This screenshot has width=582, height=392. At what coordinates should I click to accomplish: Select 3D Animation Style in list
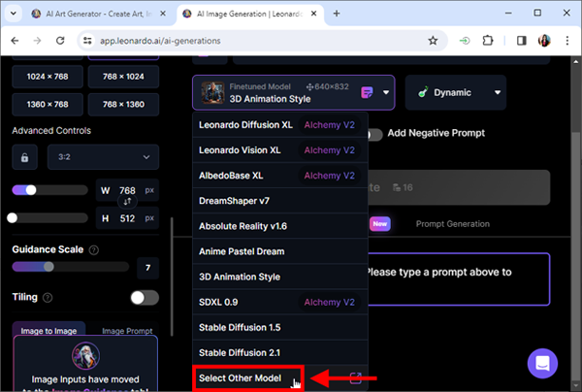(280, 277)
